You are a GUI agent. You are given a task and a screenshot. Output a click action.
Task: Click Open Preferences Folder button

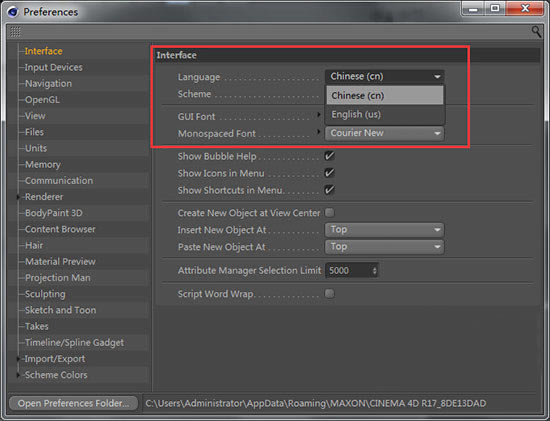pyautogui.click(x=73, y=403)
